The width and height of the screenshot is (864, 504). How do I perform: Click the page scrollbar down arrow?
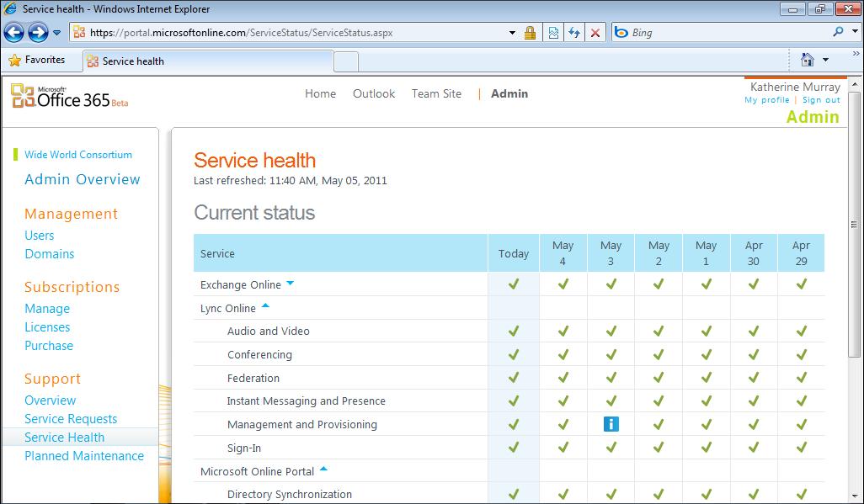tap(854, 496)
